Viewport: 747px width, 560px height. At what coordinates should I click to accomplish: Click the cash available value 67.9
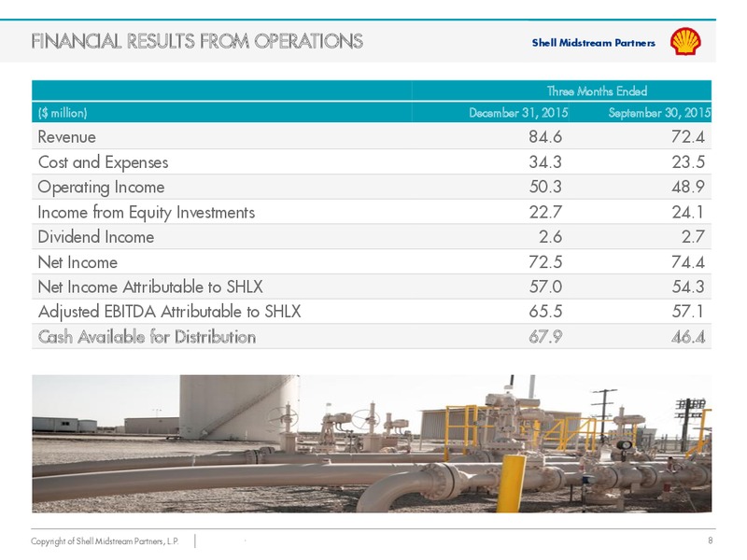point(545,337)
